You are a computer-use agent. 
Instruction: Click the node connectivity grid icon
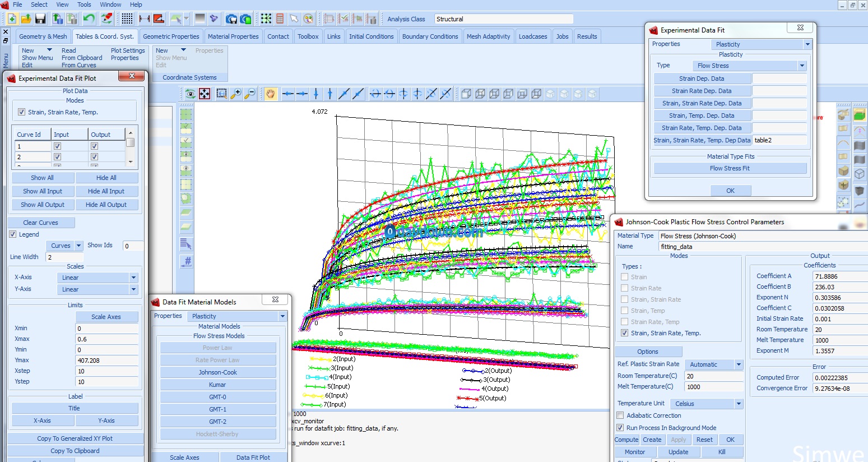click(x=266, y=19)
